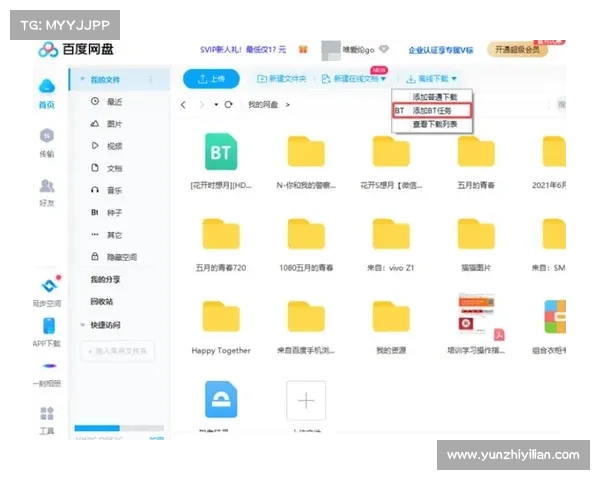Screen dimensions: 600x480
Task: Click 新建文件夹 button
Action: point(282,79)
